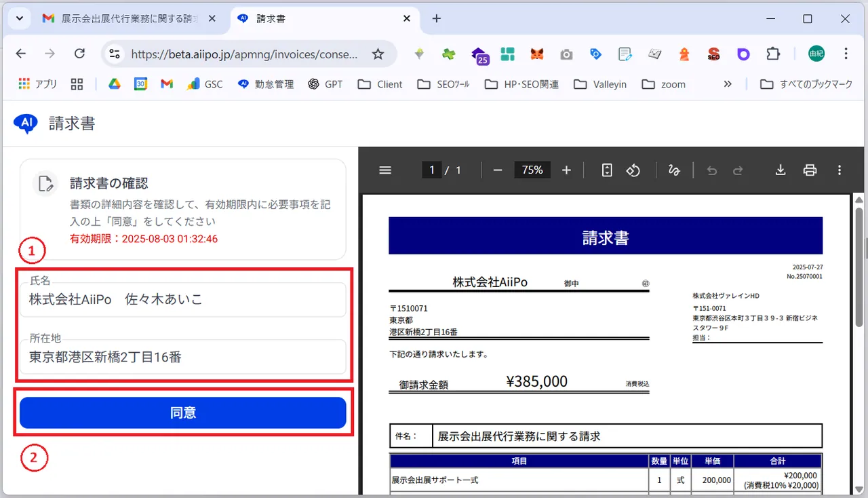868x498 pixels.
Task: Select the 請求書 browser tab
Action: point(323,19)
